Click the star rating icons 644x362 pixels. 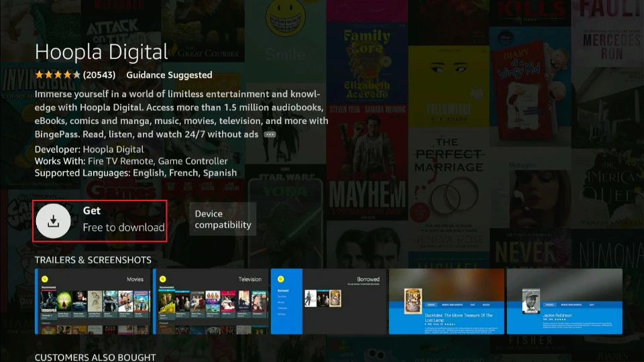[57, 75]
